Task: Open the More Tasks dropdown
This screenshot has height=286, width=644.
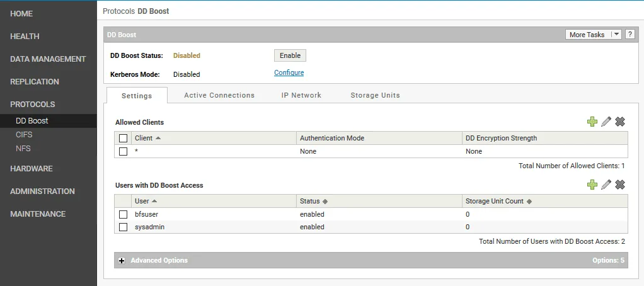Action: coord(594,35)
